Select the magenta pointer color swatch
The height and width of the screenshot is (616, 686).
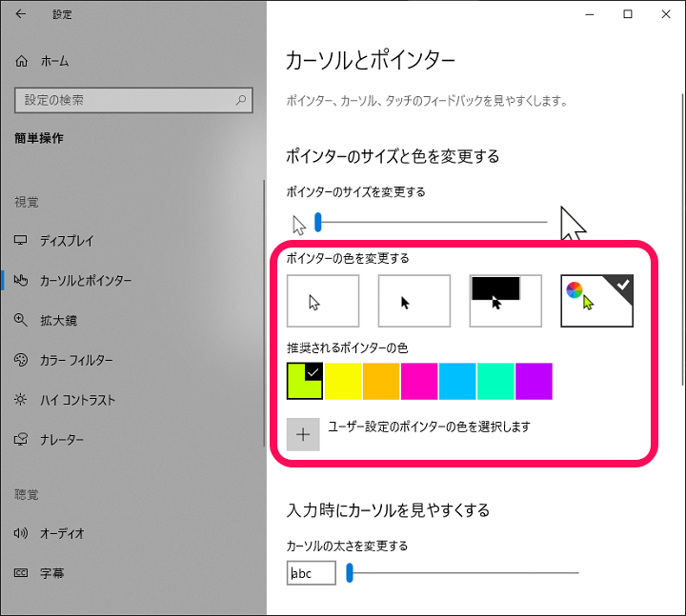419,381
